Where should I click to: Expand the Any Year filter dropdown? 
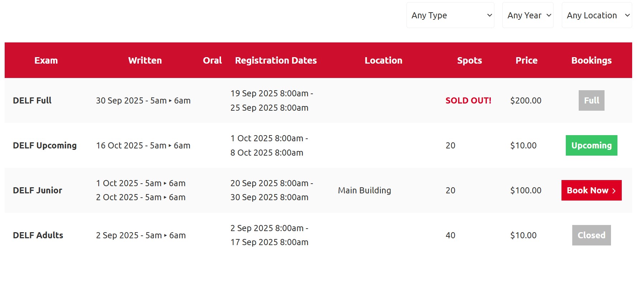tap(527, 15)
